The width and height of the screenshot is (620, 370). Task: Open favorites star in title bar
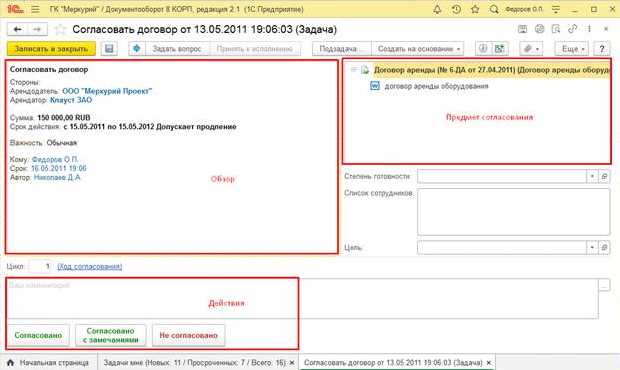(475, 9)
